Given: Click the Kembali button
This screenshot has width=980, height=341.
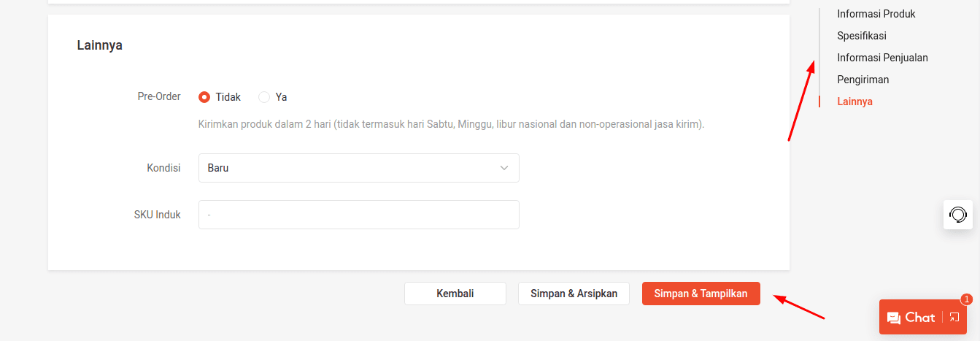Looking at the screenshot, I should coord(455,294).
